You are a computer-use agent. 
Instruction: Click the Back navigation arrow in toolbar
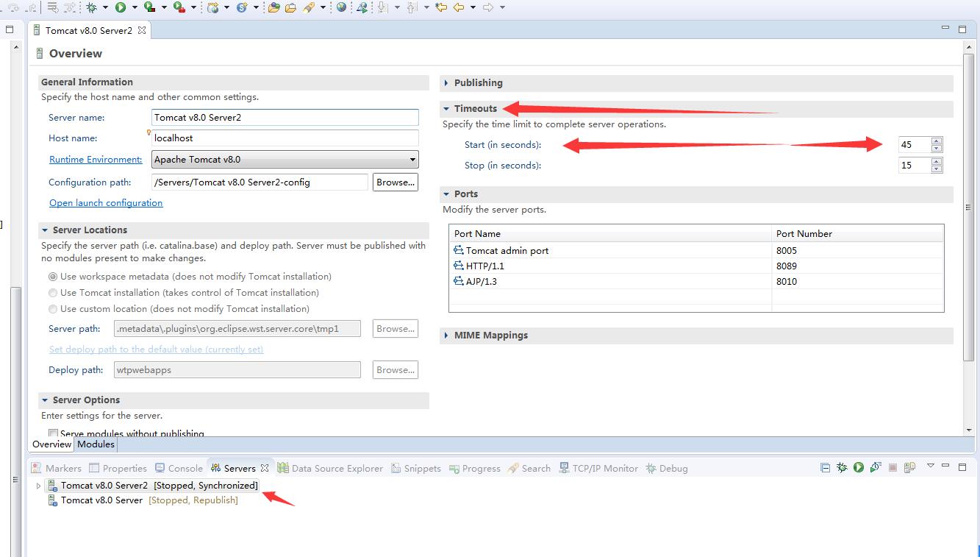(459, 7)
